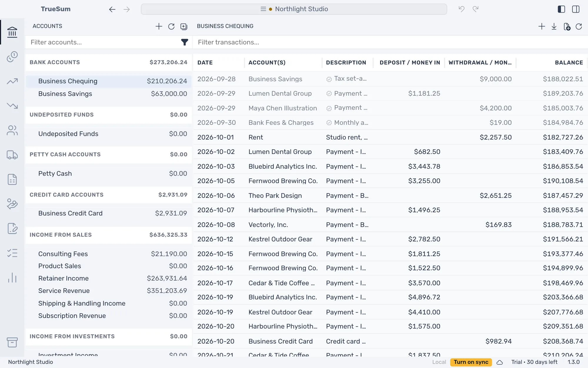This screenshot has height=368, width=588.
Task: Redo the last action
Action: [476, 9]
